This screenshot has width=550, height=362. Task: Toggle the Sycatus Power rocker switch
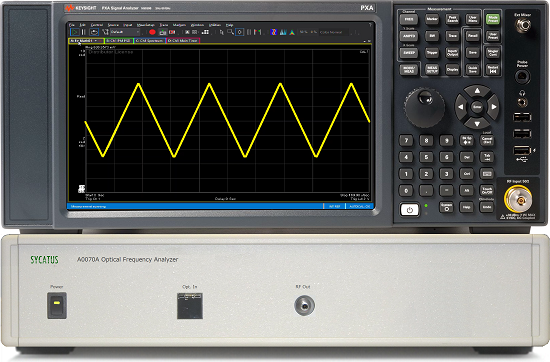point(57,306)
